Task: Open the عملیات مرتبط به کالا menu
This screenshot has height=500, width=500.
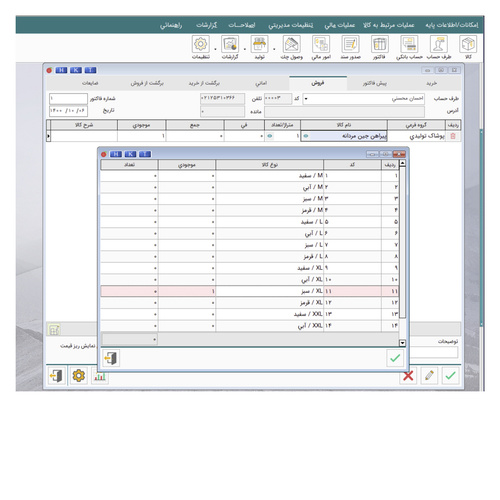Action: click(389, 25)
